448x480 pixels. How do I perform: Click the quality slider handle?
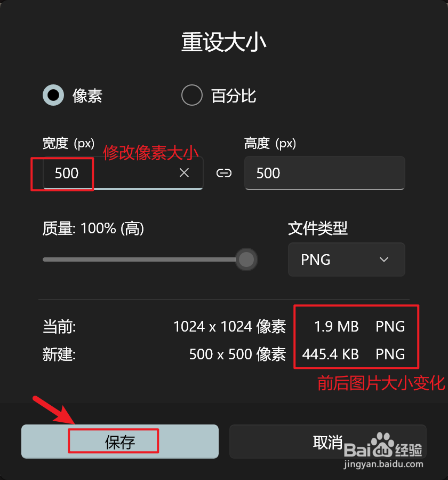[246, 259]
